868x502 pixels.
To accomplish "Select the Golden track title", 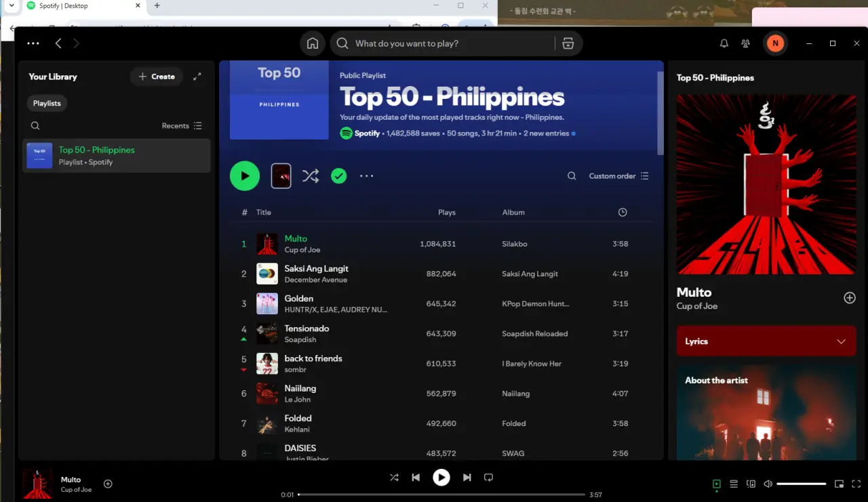I will 299,298.
